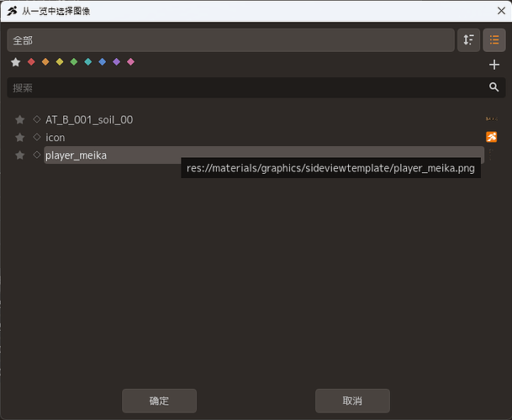The width and height of the screenshot is (512, 420).
Task: Filter by teal tag
Action: click(88, 61)
